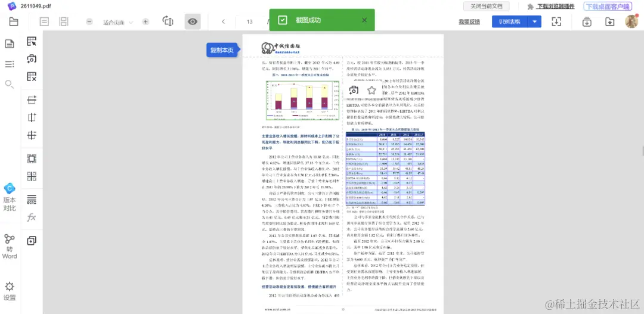This screenshot has width=644, height=314.
Task: Click the vertical scrollbar handle at right
Action: [643, 151]
